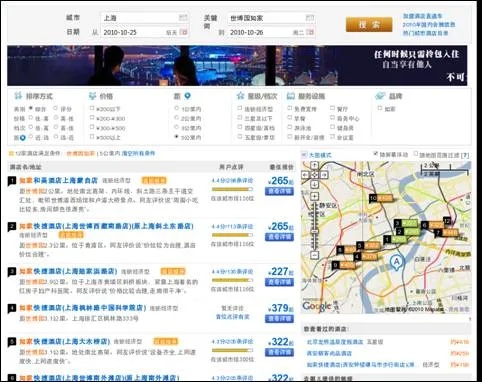Zoom in the map with plus button
This screenshot has width=482, height=382.
(314, 196)
